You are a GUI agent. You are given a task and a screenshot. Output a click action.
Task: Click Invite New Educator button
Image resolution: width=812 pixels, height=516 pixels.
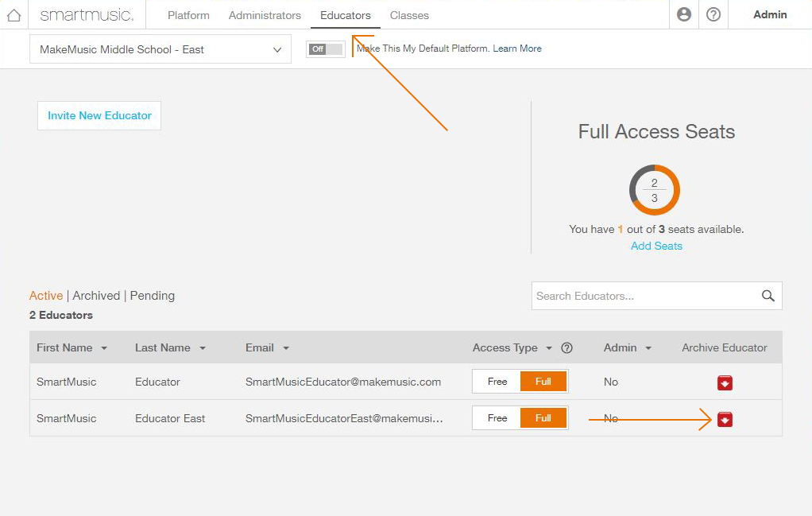click(x=99, y=115)
